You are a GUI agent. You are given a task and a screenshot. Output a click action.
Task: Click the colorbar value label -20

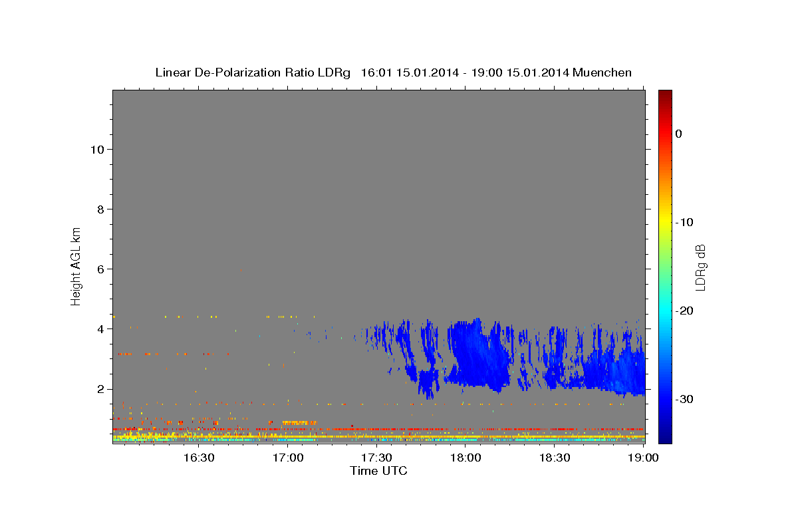point(684,311)
